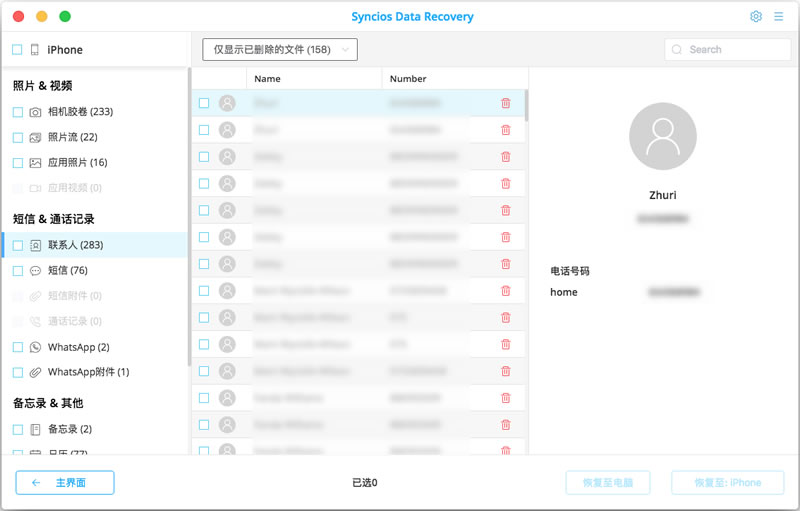Click the 照片 & 视频 heading
The height and width of the screenshot is (511, 800).
click(x=42, y=86)
